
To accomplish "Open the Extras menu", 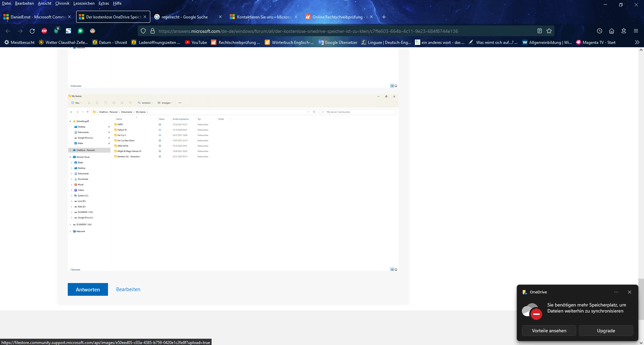I will click(x=104, y=3).
